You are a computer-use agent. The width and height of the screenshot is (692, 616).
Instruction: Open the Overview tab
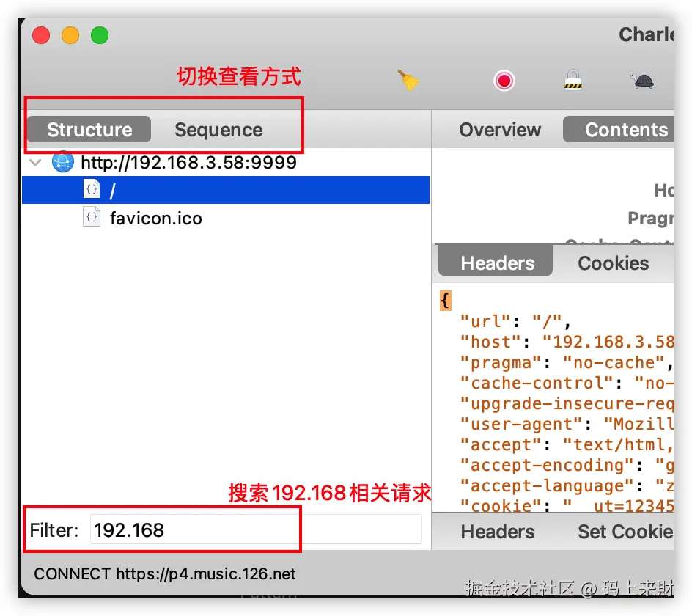[500, 129]
